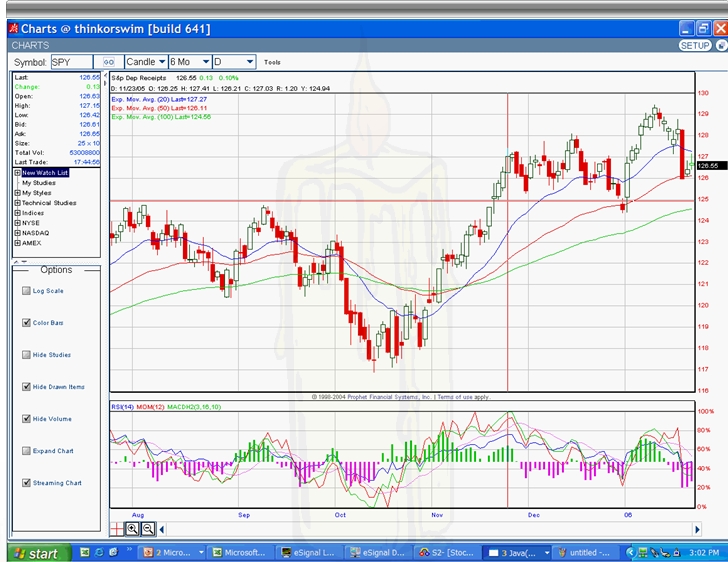
Task: Open the Candle chart type dropdown
Action: tap(146, 62)
